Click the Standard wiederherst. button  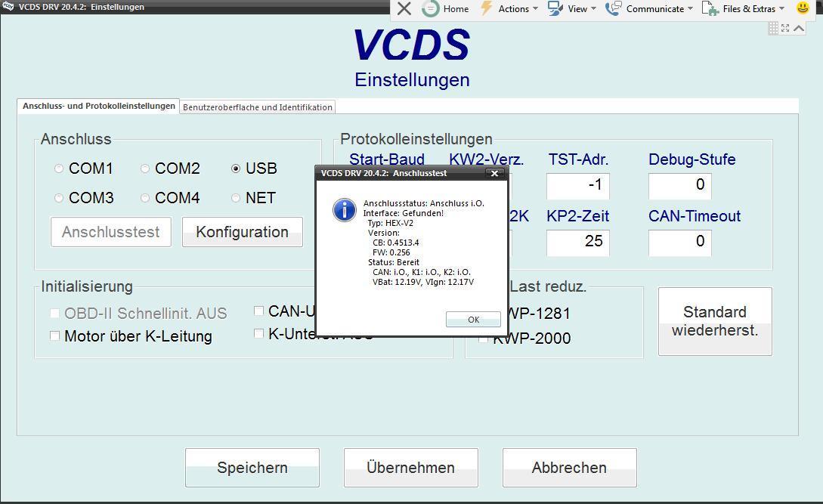[713, 321]
